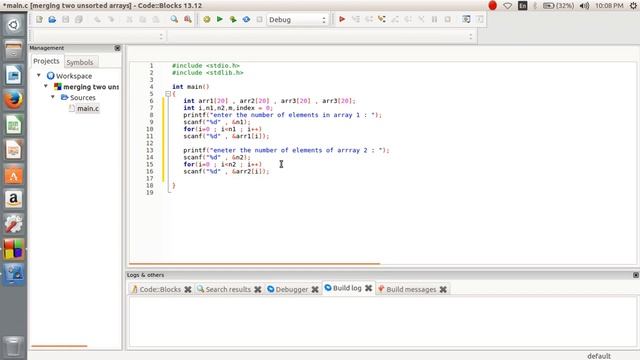This screenshot has height=360, width=640.
Task: Click the Step into debug icon
Action: click(382, 19)
